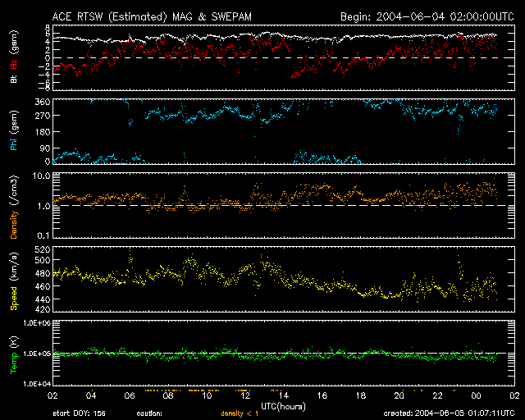Click the orange 'Density' axis label
525x420 pixels.
(x=13, y=225)
